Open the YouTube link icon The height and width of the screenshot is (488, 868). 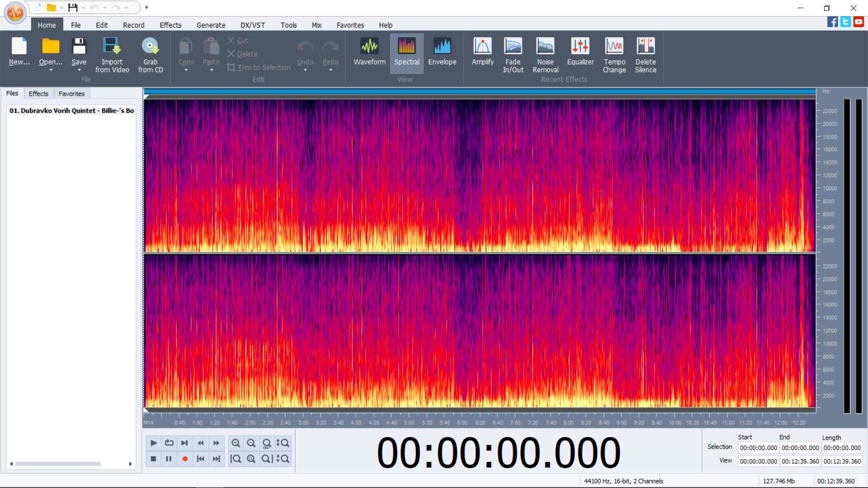click(x=859, y=22)
